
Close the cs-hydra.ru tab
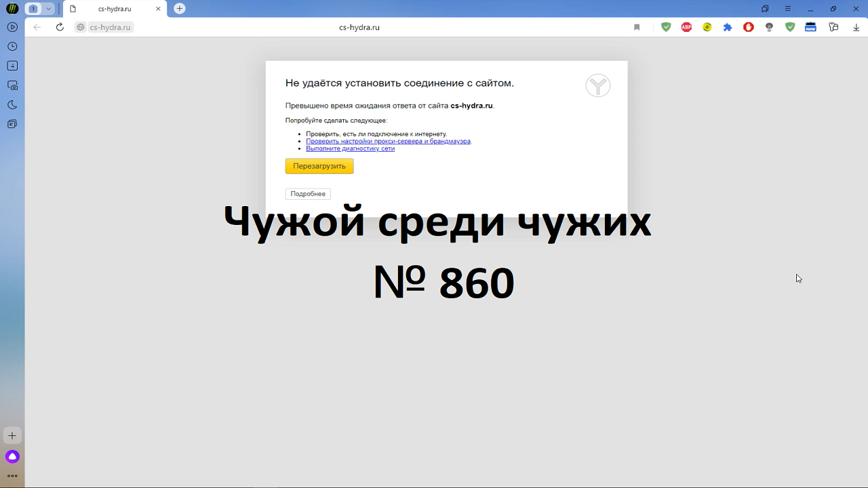[x=159, y=9]
